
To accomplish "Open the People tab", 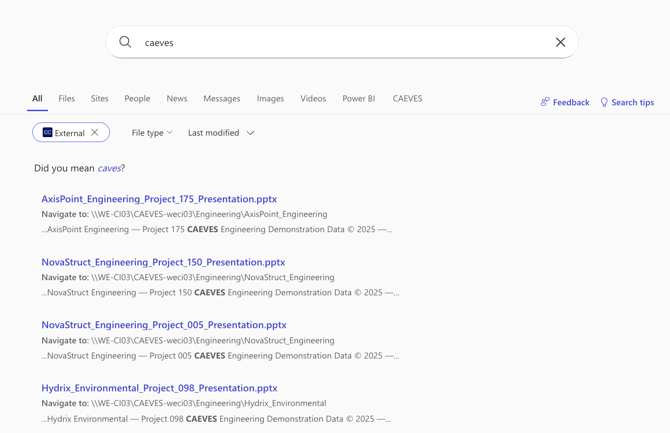I will click(137, 98).
